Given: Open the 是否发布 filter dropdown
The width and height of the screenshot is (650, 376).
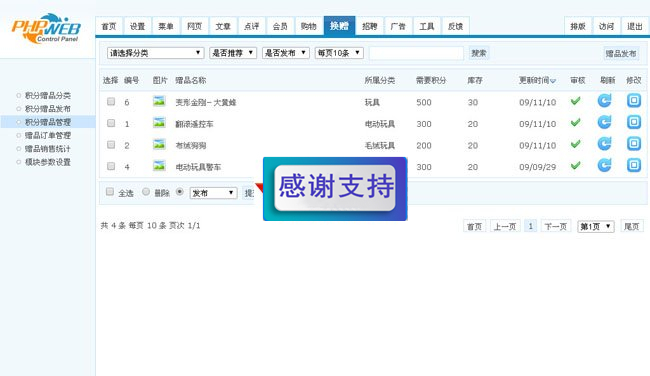Looking at the screenshot, I should (x=286, y=53).
